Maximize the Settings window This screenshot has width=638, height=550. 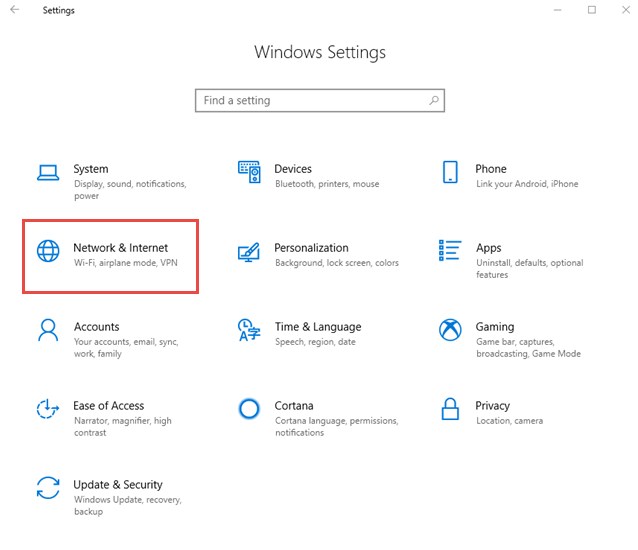592,10
